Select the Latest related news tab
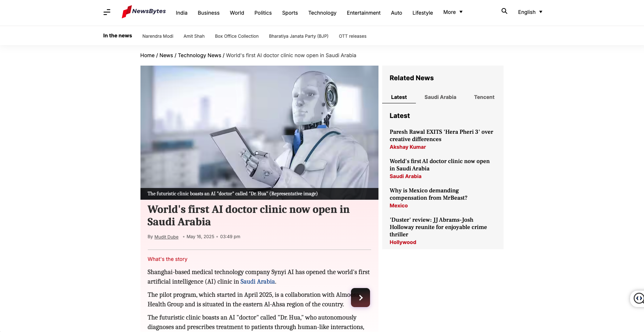Viewport: 644px width, 332px height. tap(399, 97)
